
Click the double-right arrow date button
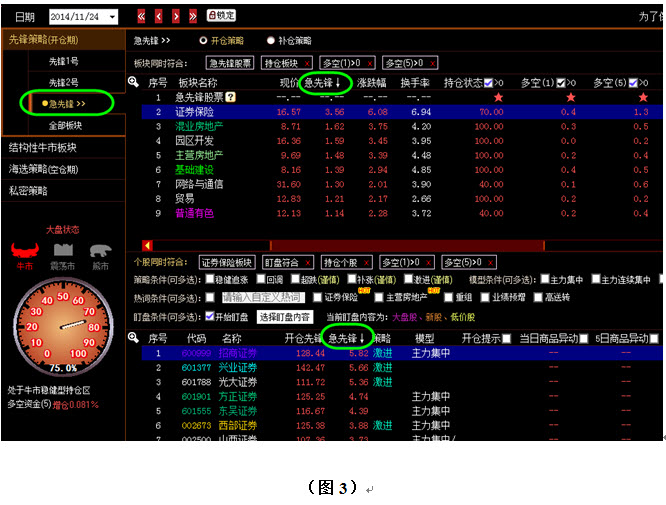[x=193, y=16]
